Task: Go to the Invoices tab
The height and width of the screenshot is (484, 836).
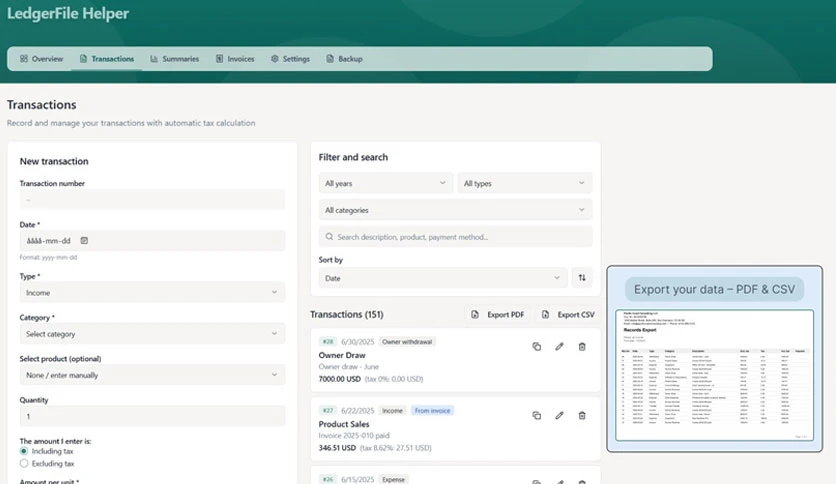Action: pos(235,59)
